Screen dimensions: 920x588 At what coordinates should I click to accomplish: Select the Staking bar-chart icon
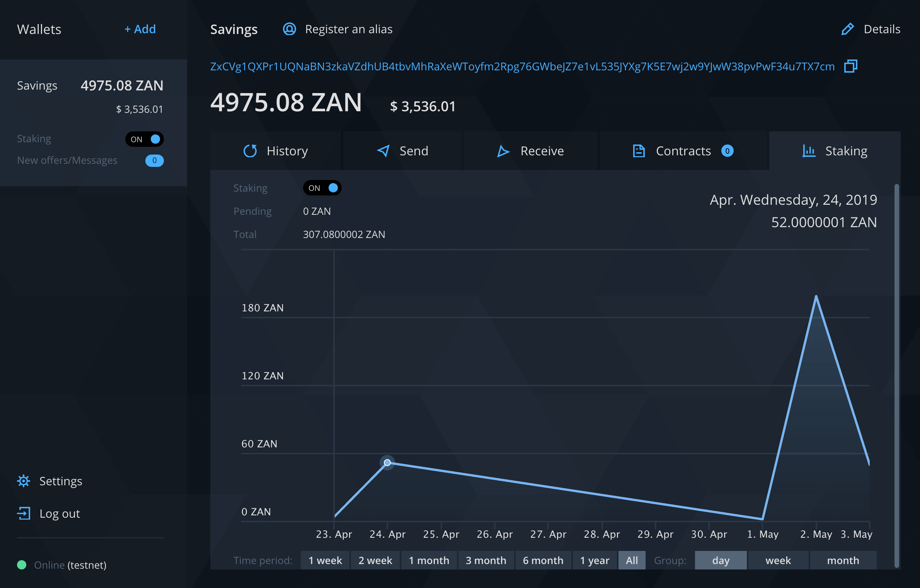pos(809,151)
